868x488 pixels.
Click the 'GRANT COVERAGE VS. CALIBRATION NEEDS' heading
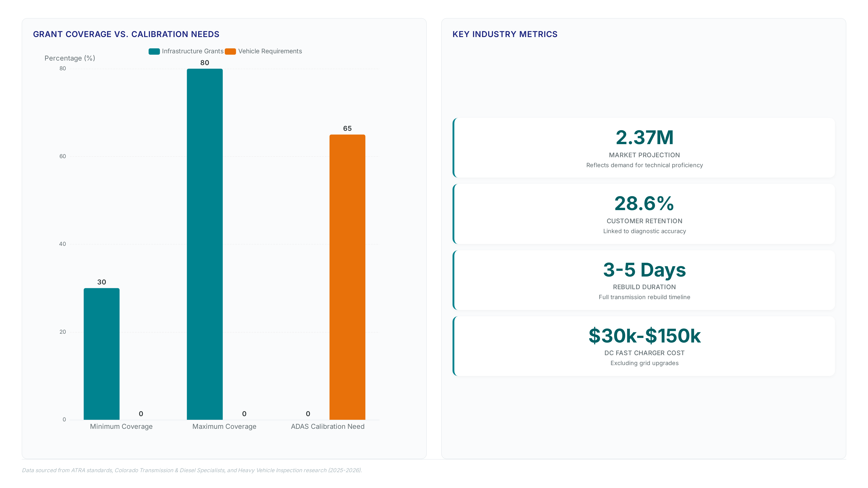[x=126, y=34]
